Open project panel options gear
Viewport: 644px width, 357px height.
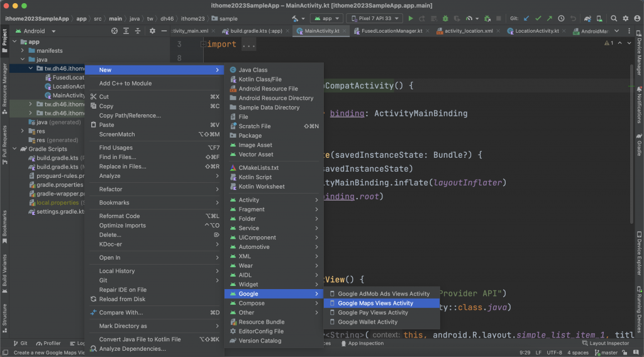click(x=152, y=31)
